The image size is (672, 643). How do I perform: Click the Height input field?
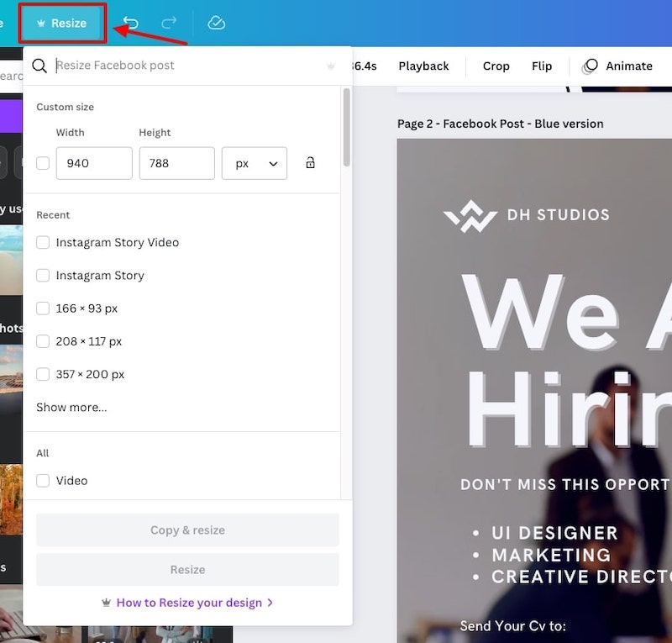[177, 163]
